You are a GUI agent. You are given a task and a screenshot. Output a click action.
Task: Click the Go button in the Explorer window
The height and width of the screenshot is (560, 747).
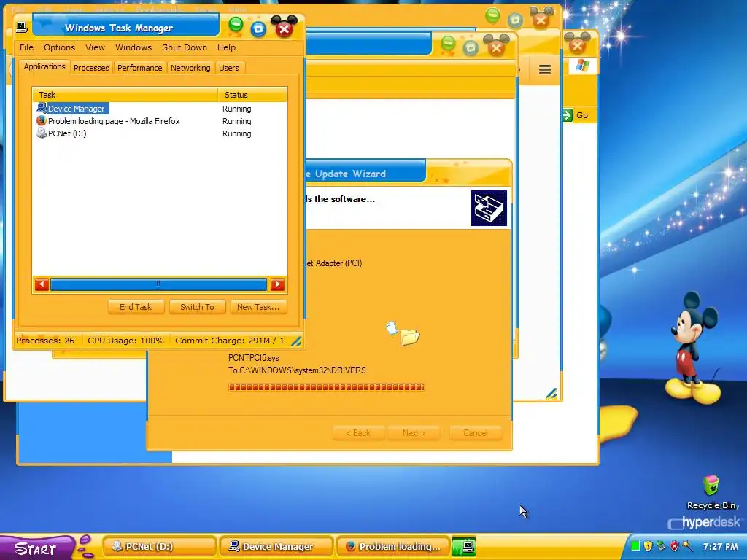(576, 114)
